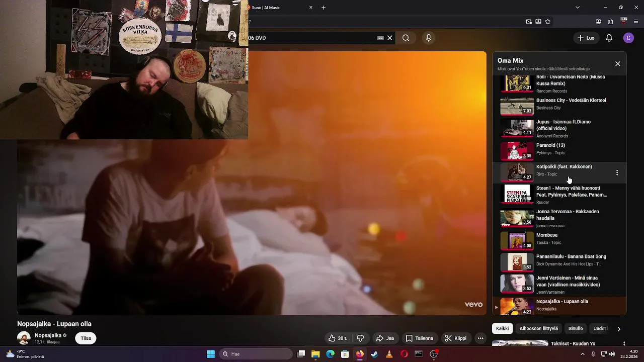Open more actions three-dot menu

(x=480, y=338)
